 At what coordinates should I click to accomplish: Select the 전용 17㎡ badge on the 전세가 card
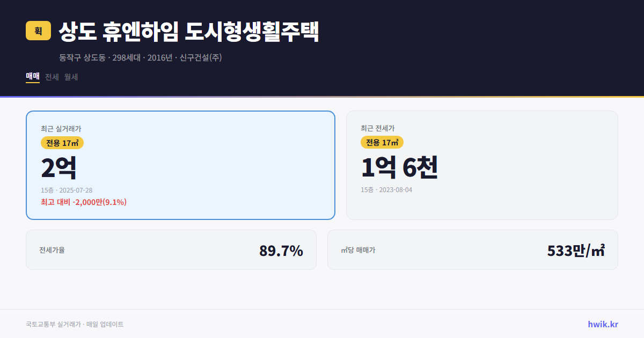[381, 142]
